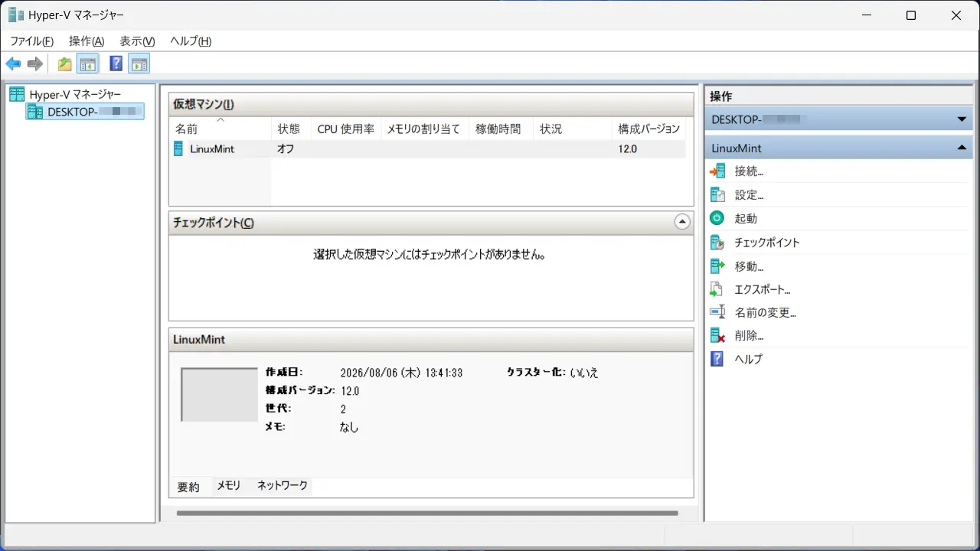Image resolution: width=980 pixels, height=551 pixels.
Task: Collapse the LinuxMint actions section arrow
Action: (x=962, y=148)
